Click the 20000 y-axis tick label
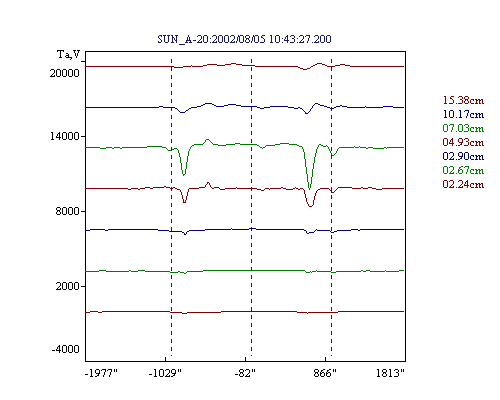The image size is (500, 400). click(x=65, y=73)
